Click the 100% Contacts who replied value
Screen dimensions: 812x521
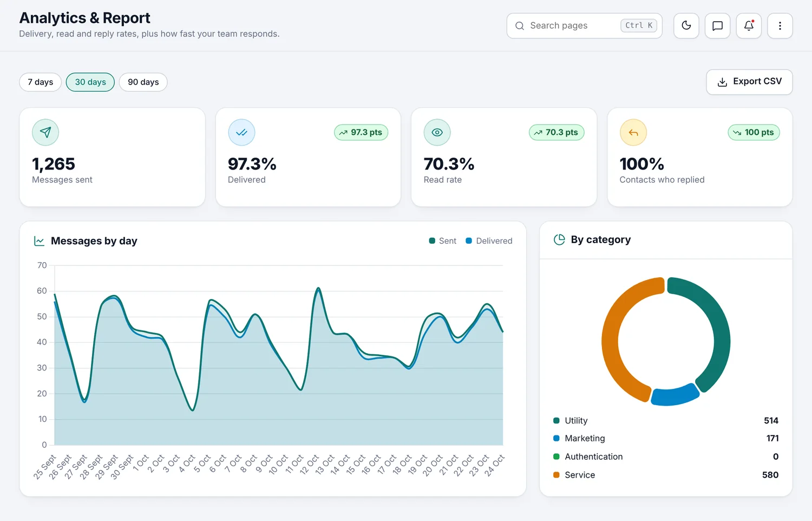(642, 164)
